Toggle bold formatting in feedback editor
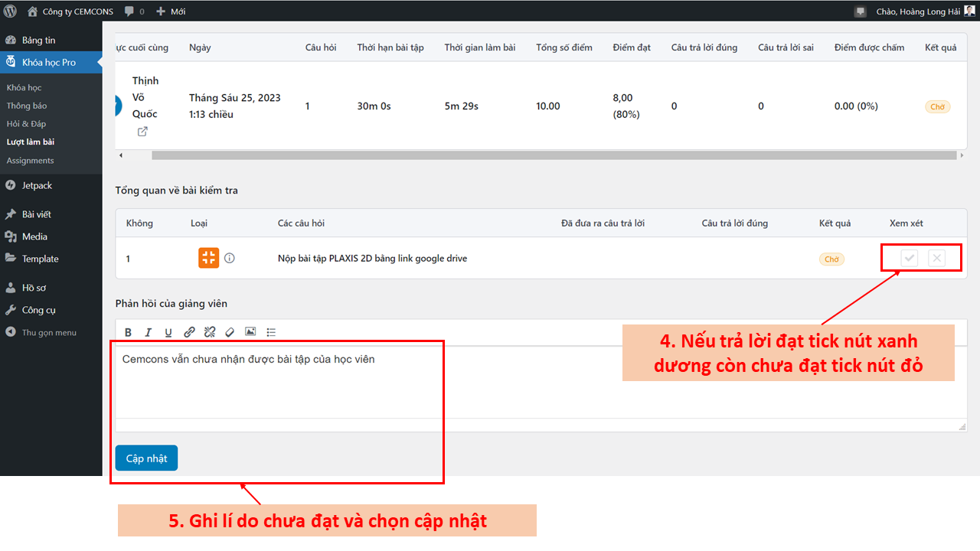 pyautogui.click(x=128, y=332)
